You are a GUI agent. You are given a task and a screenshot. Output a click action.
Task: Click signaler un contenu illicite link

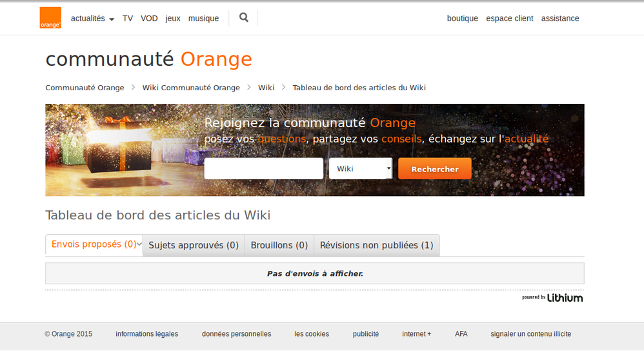(530, 334)
